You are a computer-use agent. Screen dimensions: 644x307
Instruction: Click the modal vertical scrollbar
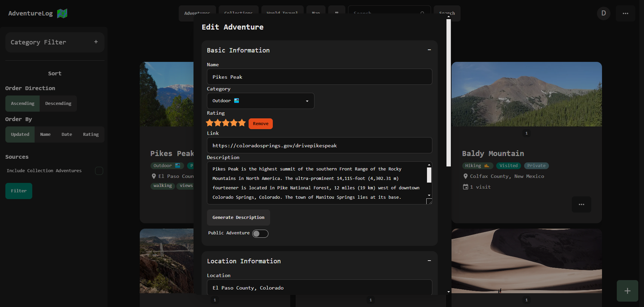point(448,92)
